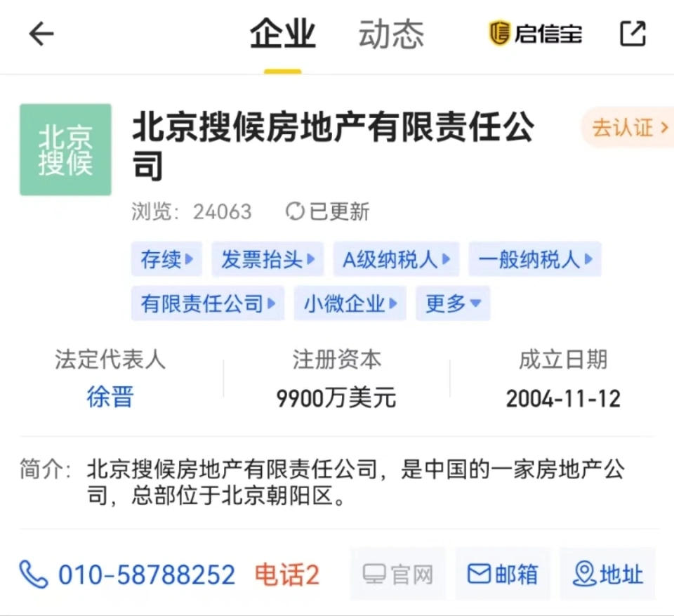Open 地址 location button
This screenshot has width=674, height=616.
pos(607,575)
